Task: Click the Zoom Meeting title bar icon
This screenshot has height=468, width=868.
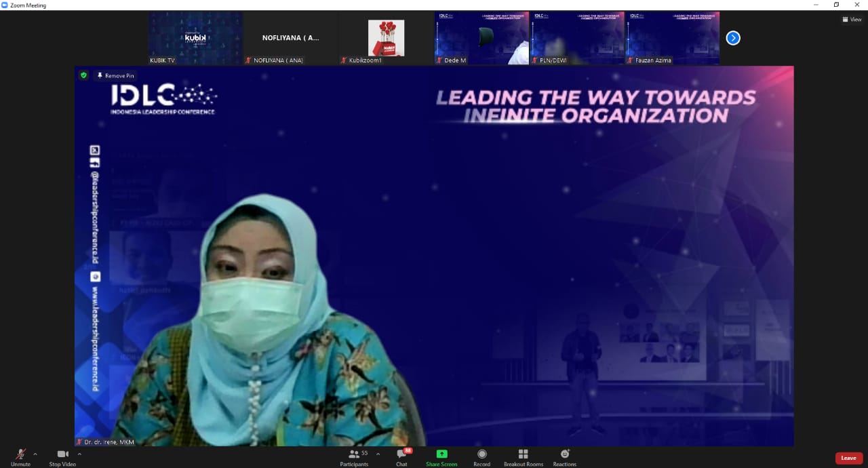Action: tap(5, 5)
